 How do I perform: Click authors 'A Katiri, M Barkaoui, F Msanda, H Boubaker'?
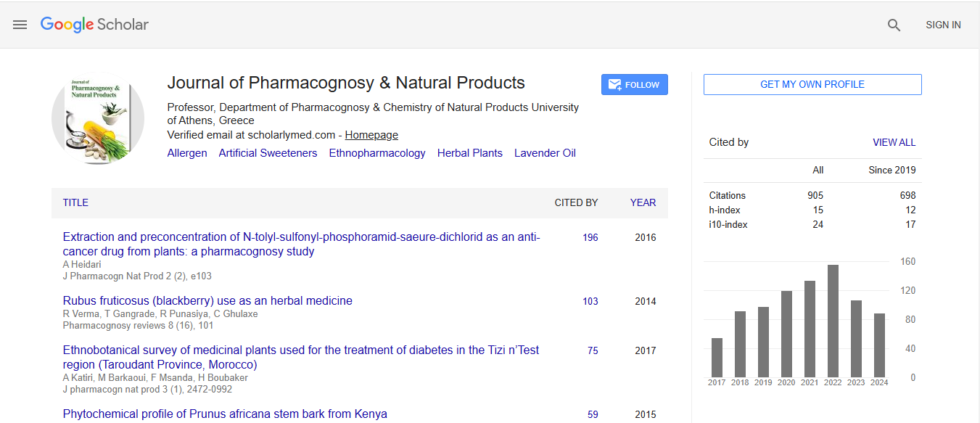(x=155, y=377)
